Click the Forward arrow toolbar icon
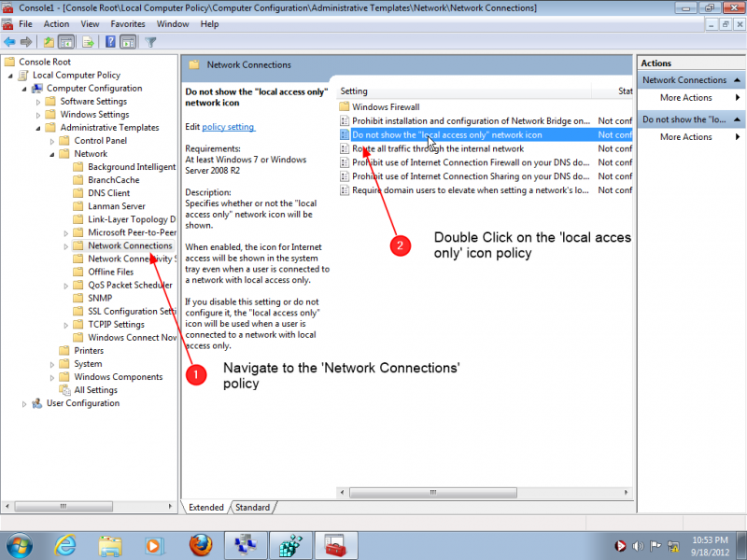This screenshot has height=560, width=747. pyautogui.click(x=26, y=42)
